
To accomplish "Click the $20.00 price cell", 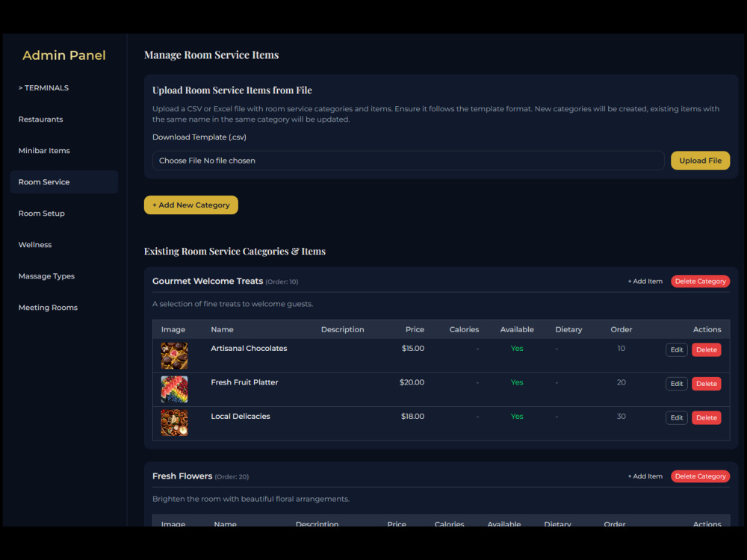I will tap(412, 382).
